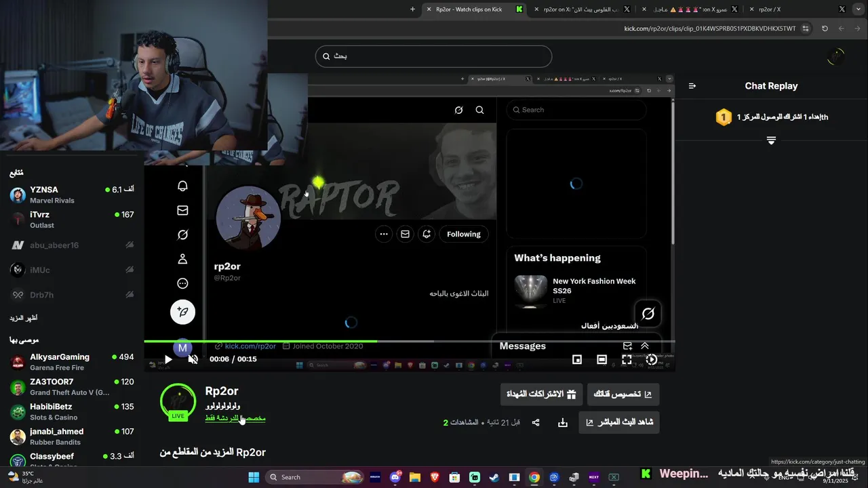Go forward with the browser forward arrow
The width and height of the screenshot is (868, 488).
coord(842,28)
